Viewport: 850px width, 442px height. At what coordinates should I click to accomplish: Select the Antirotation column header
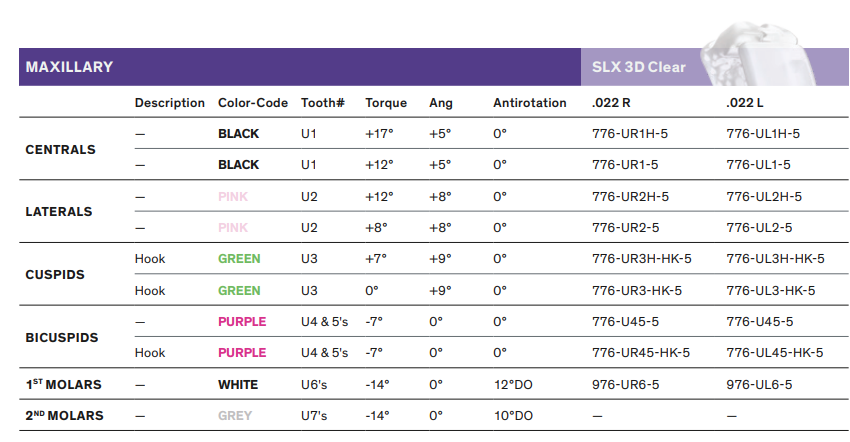[530, 103]
